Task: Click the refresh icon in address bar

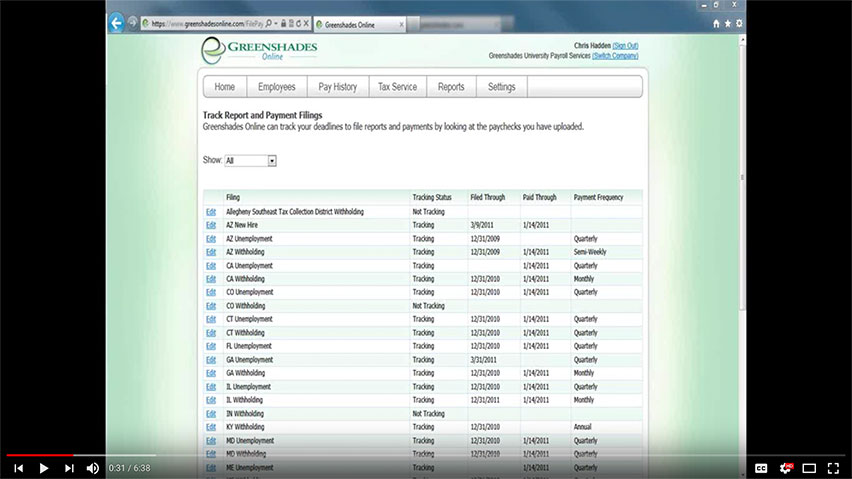Action: pyautogui.click(x=298, y=23)
